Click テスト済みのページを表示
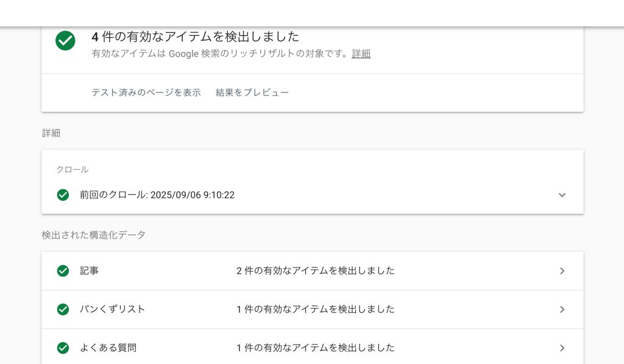 tap(146, 93)
